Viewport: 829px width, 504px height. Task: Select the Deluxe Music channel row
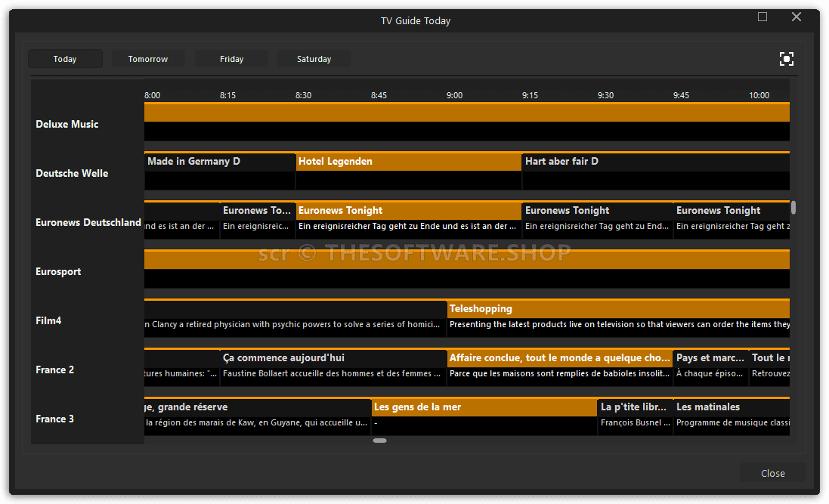[67, 124]
